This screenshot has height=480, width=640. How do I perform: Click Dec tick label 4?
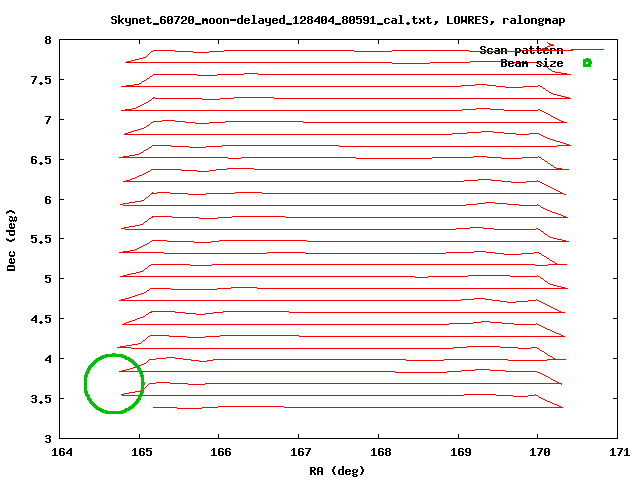click(48, 359)
